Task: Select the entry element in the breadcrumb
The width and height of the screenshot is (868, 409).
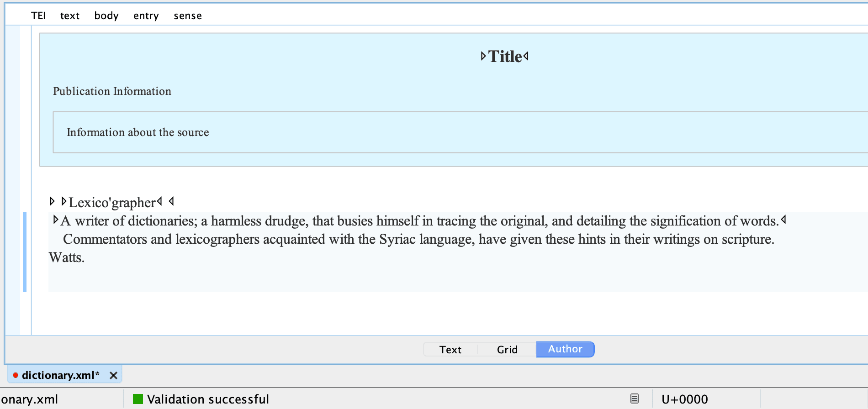Action: pos(146,16)
